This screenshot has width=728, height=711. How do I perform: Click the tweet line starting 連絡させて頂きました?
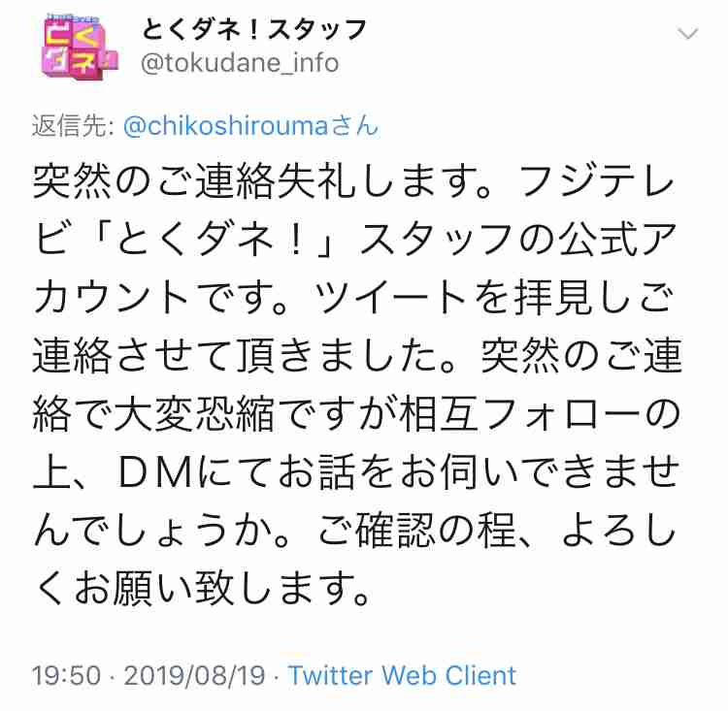pyautogui.click(x=357, y=356)
